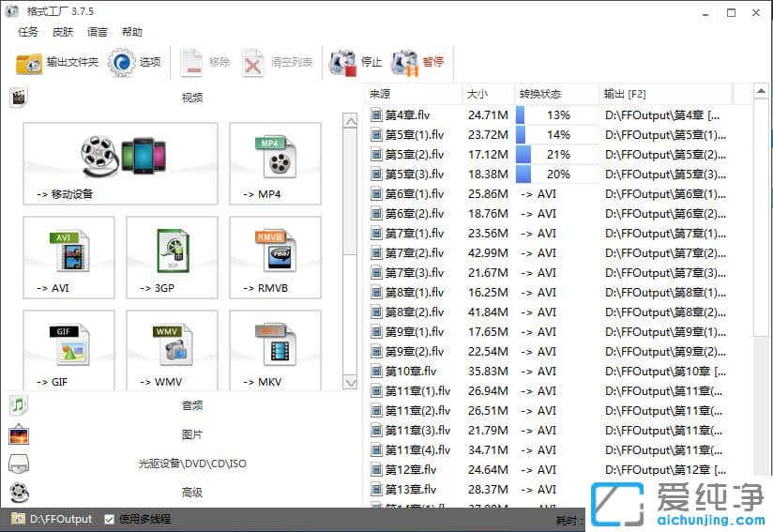Click the 26.51M size cell
The width and height of the screenshot is (773, 532).
pos(488,411)
